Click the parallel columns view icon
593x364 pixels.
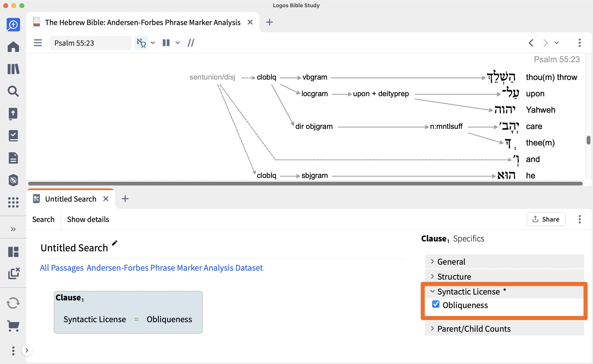coord(166,43)
